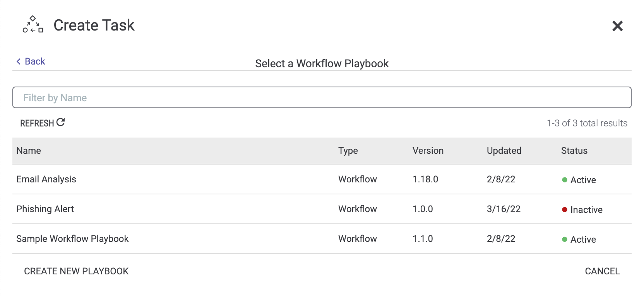This screenshot has height=296, width=644.
Task: Click the green dot beside Email Analysis status
Action: click(565, 180)
